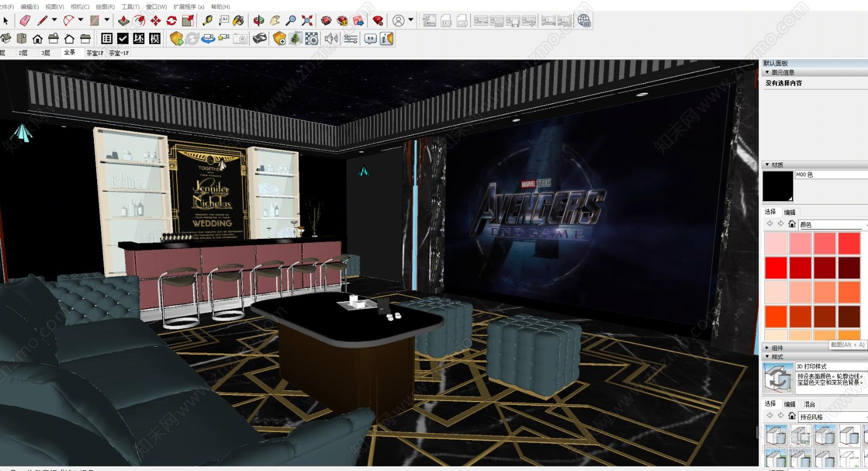Viewport: 868px width, 471px height.
Task: Open the account dropdown arrow
Action: click(x=411, y=20)
